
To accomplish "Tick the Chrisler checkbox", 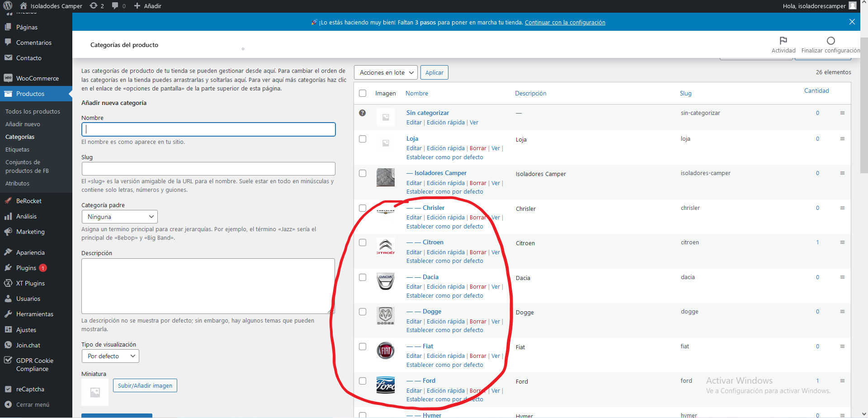I will (363, 208).
